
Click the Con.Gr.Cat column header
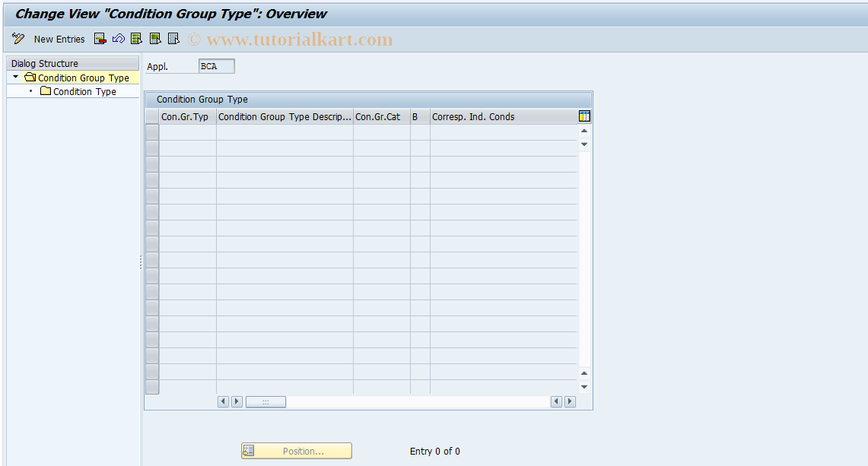click(381, 117)
